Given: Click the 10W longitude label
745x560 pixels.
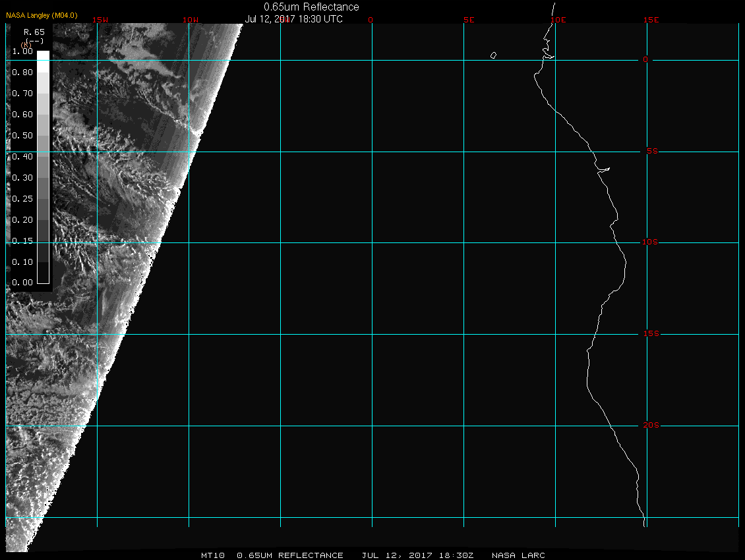Looking at the screenshot, I should 191,20.
